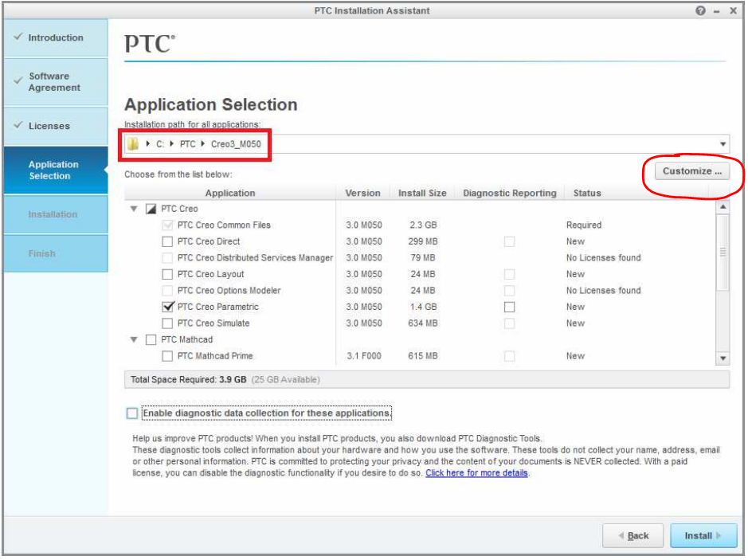Image resolution: width=748 pixels, height=560 pixels.
Task: Check PTC Creo Simulate checkbox
Action: tap(167, 323)
